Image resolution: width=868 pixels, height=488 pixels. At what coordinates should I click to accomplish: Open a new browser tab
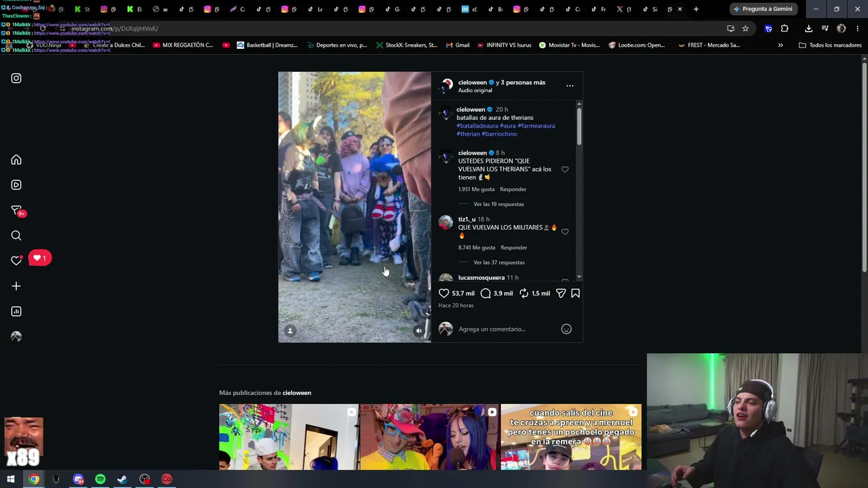click(696, 9)
